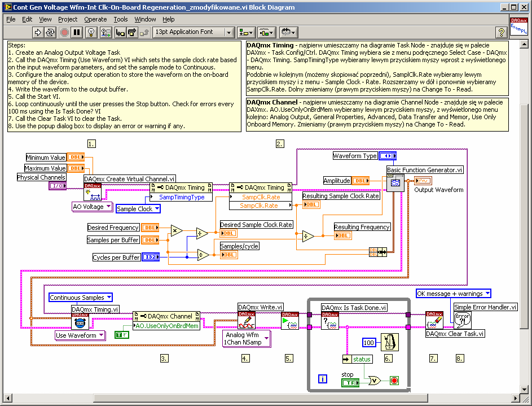Screen dimensions: 532x406
Task: Click Step Over toolbar button
Action: (132, 33)
